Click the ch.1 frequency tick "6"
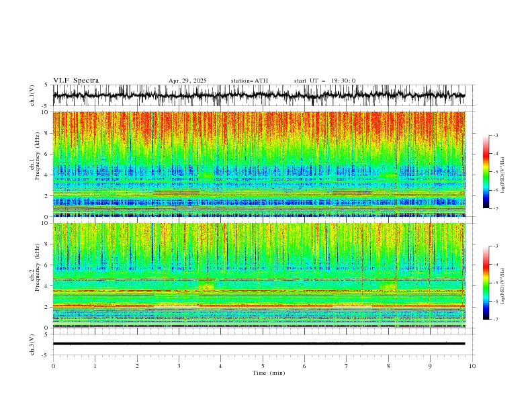The width and height of the screenshot is (532, 411). (x=47, y=154)
